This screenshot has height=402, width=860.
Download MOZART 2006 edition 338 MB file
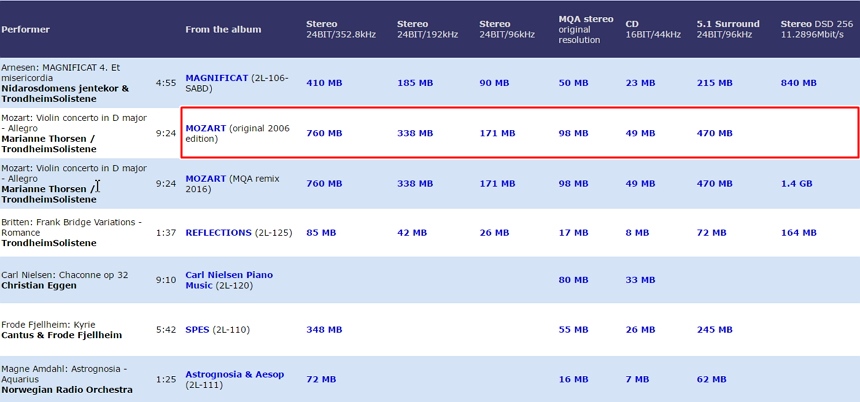coord(415,133)
